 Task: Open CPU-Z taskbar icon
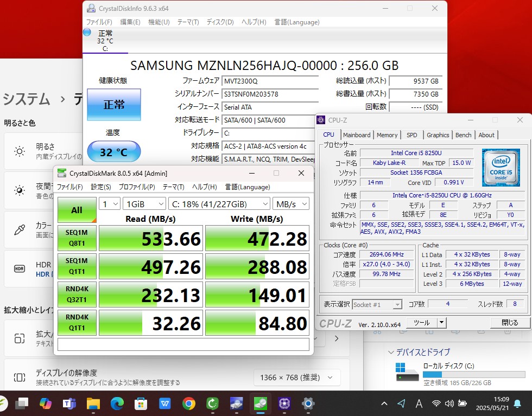284,404
